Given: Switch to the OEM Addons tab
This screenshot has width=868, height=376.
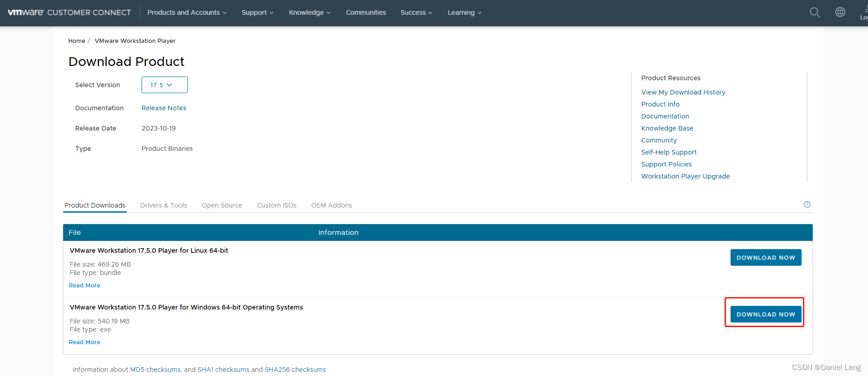Looking at the screenshot, I should (x=332, y=205).
